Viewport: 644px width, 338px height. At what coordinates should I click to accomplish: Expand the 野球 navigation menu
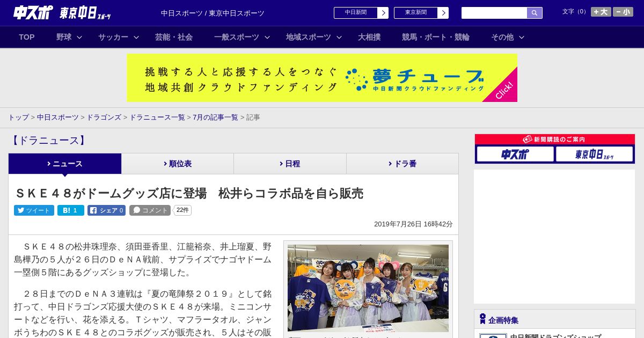69,37
